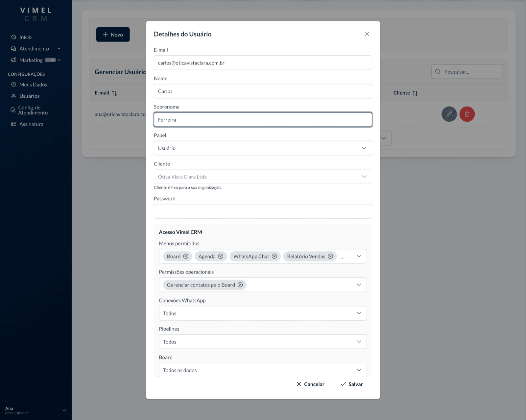Open Config. de Atendimento page
526x420 pixels.
coord(33,110)
